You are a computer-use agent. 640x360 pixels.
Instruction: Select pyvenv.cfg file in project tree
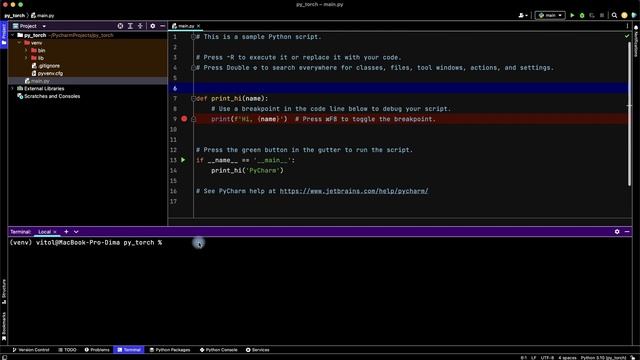47,73
